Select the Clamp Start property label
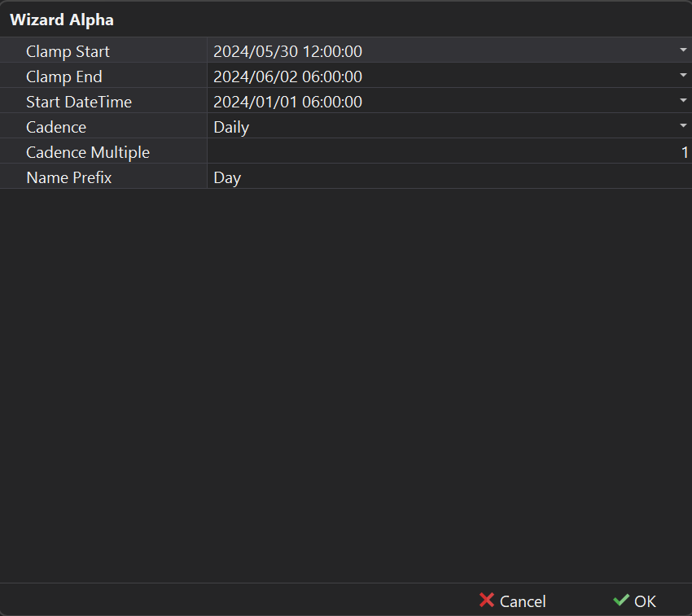This screenshot has height=616, width=692. (68, 51)
